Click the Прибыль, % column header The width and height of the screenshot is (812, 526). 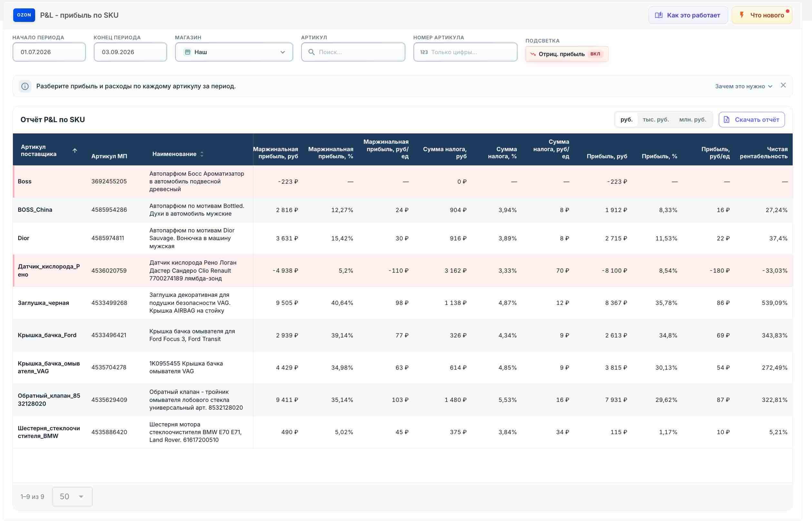(x=659, y=156)
